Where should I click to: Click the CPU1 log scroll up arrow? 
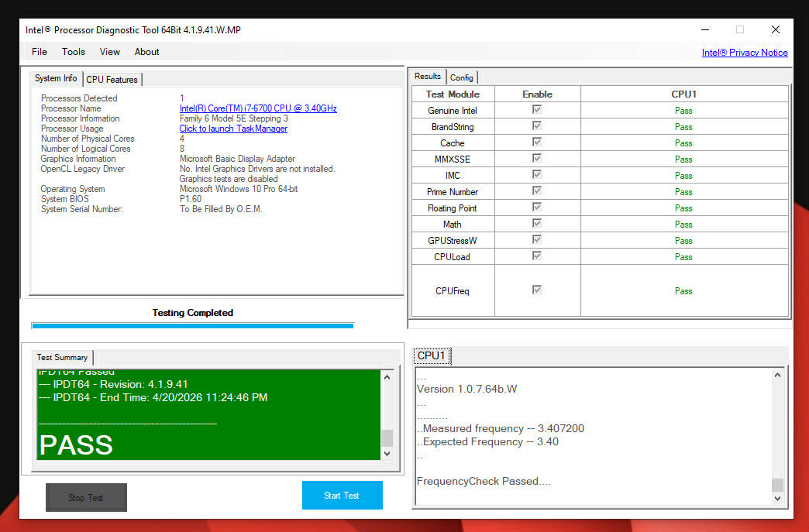click(x=777, y=376)
